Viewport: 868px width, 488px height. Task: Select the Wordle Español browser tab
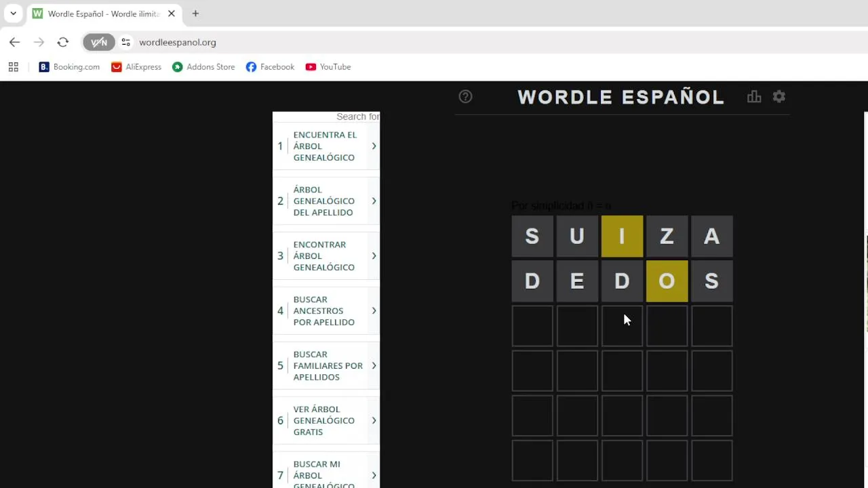click(104, 14)
